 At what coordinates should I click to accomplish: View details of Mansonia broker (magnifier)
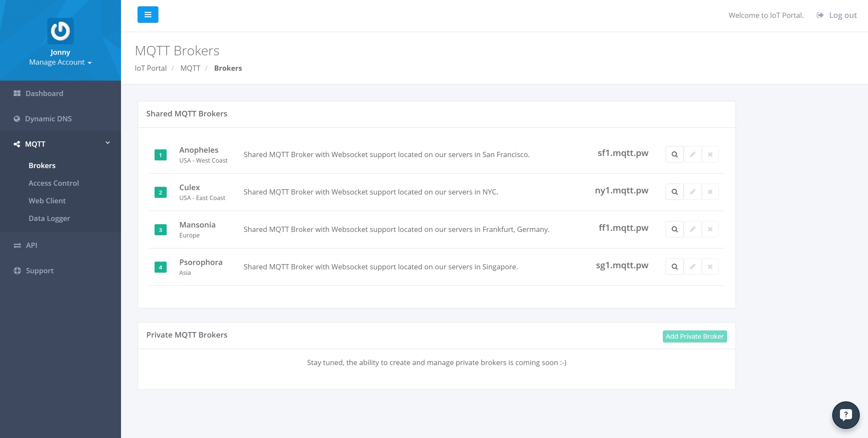(675, 229)
